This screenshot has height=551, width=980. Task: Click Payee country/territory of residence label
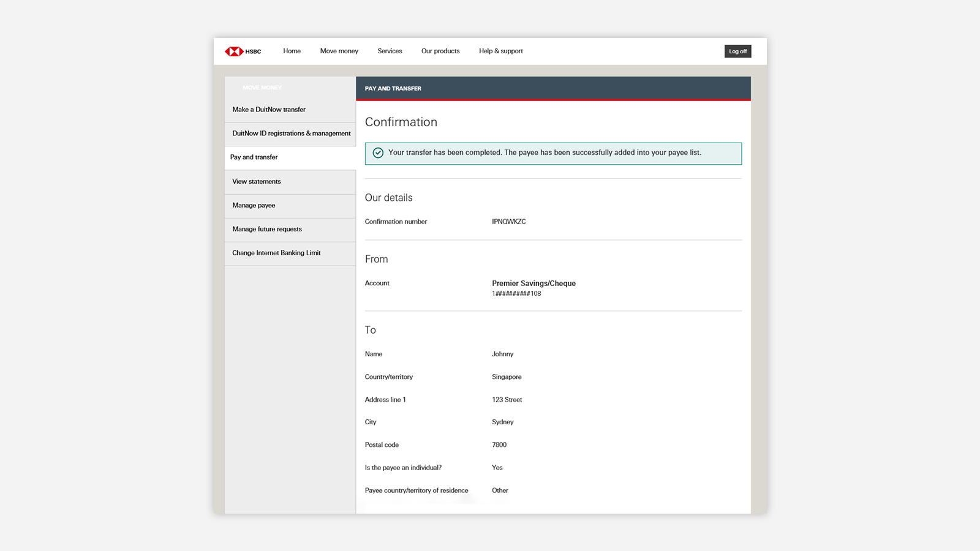(x=417, y=490)
